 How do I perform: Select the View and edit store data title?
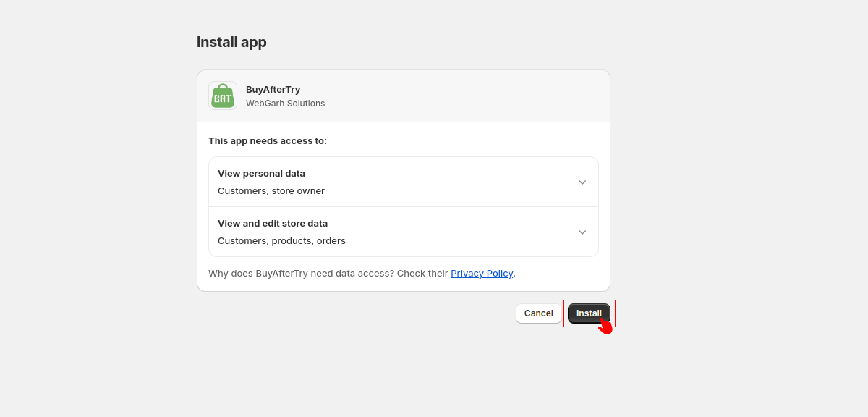click(x=273, y=224)
